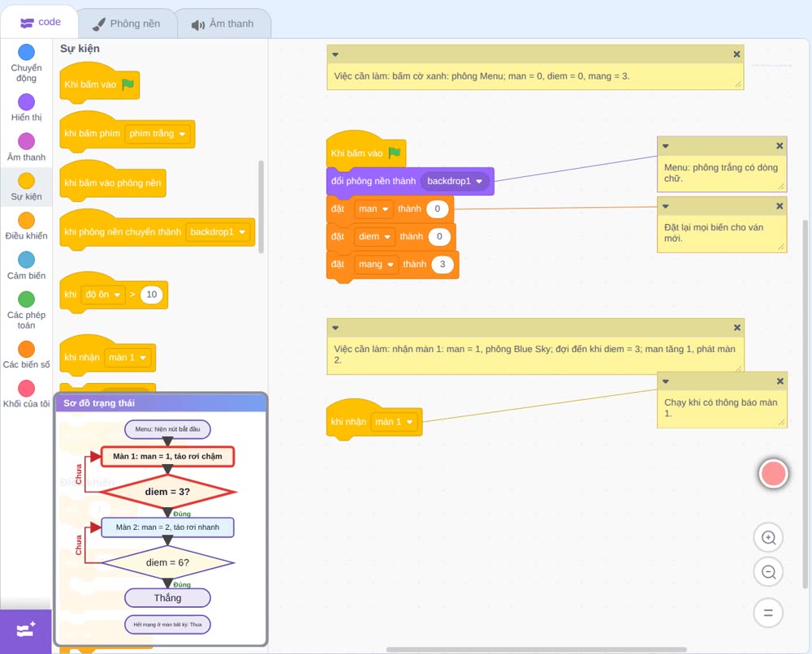
Task: Click the 'khi bấm vào phông nền' block
Action: click(x=112, y=183)
